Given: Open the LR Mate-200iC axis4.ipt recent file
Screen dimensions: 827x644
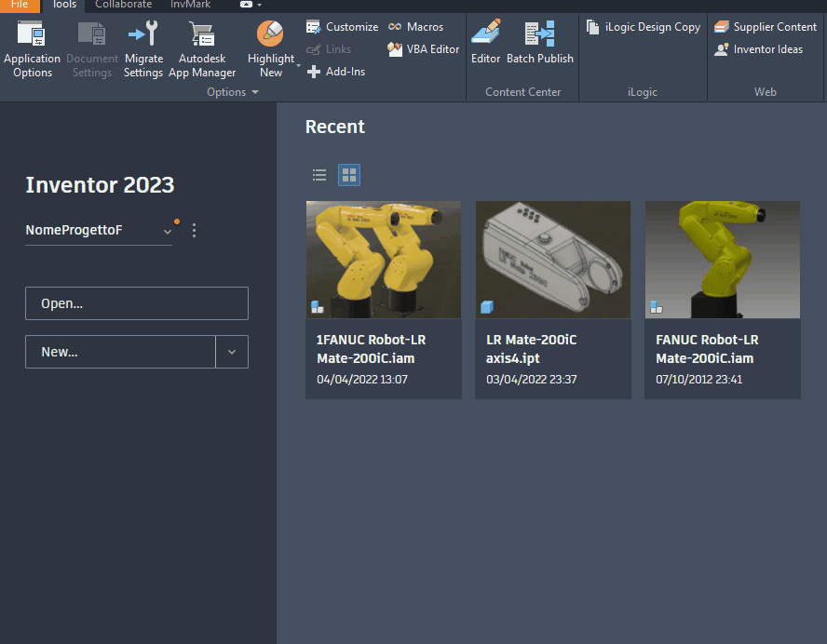Looking at the screenshot, I should pos(552,260).
